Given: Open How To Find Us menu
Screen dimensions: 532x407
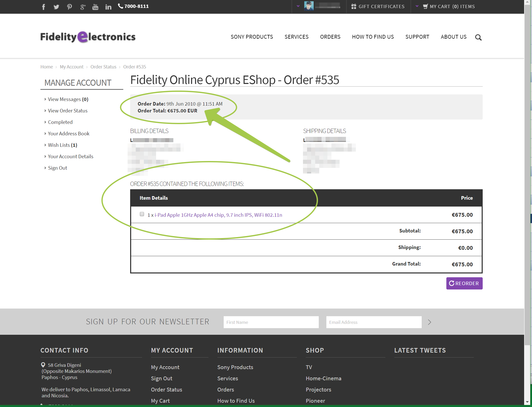Looking at the screenshot, I should coord(373,37).
